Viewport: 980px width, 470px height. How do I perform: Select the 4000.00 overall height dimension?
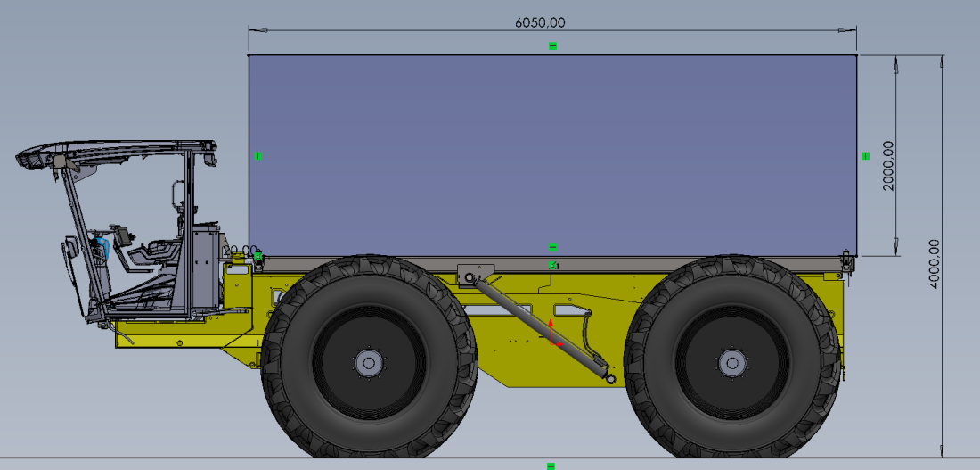pos(934,263)
